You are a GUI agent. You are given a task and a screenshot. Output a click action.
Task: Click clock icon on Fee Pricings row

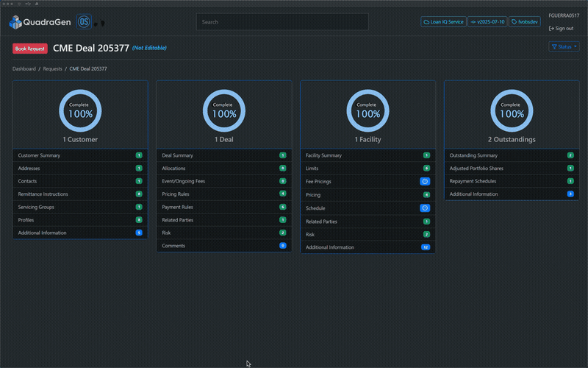[425, 181]
